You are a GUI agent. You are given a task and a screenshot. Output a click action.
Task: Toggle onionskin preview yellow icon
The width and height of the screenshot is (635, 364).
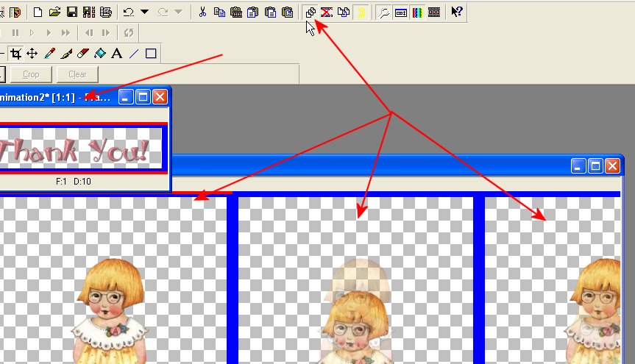[x=361, y=13]
